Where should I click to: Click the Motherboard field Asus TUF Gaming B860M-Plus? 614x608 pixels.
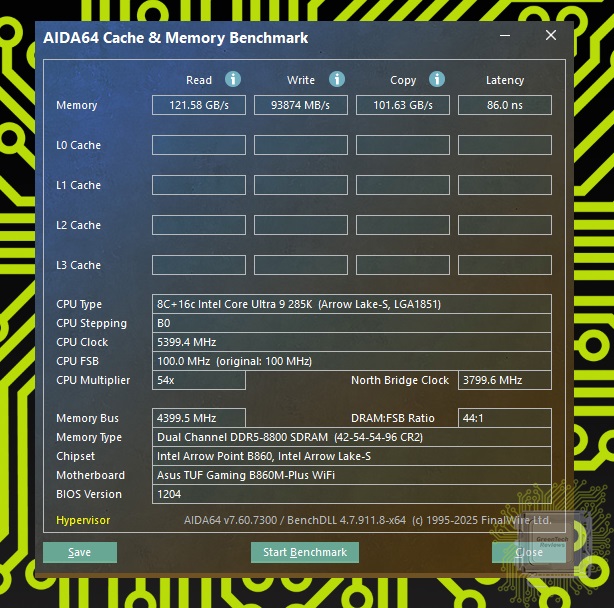tap(352, 475)
